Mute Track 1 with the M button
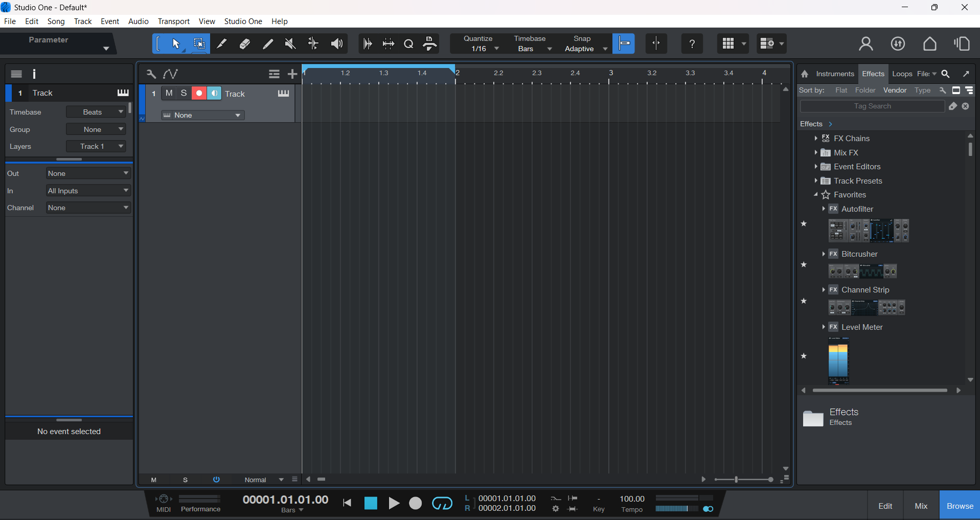Viewport: 980px width, 520px height. pyautogui.click(x=169, y=93)
